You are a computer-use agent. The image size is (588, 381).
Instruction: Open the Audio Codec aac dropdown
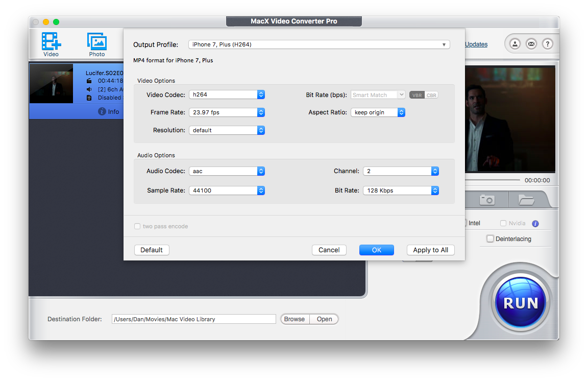coord(227,171)
